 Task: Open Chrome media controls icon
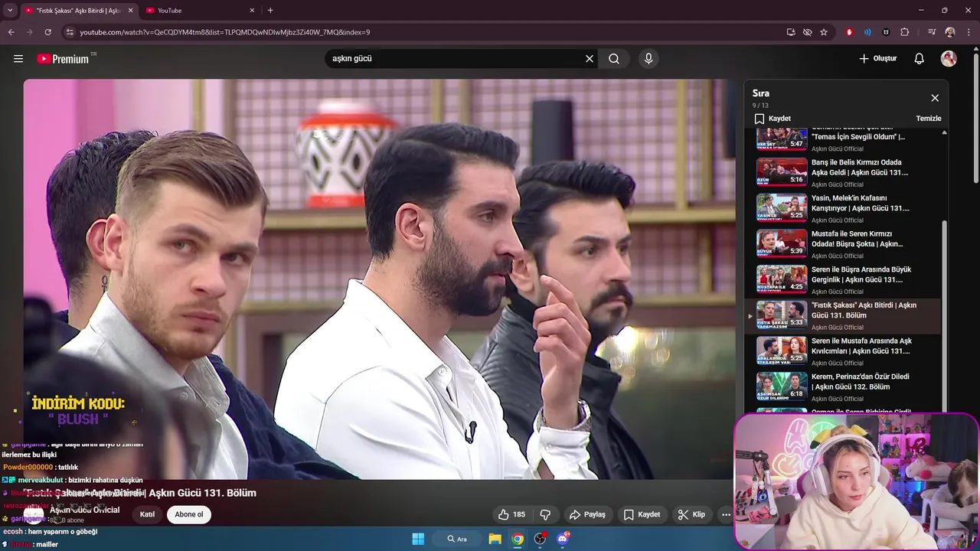click(932, 32)
